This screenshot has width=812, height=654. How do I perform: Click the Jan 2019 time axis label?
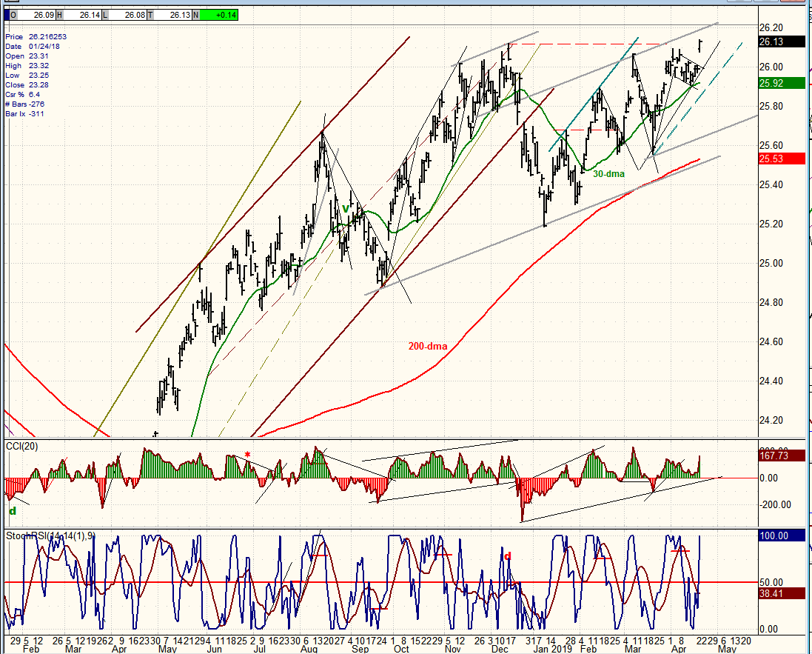[x=552, y=650]
